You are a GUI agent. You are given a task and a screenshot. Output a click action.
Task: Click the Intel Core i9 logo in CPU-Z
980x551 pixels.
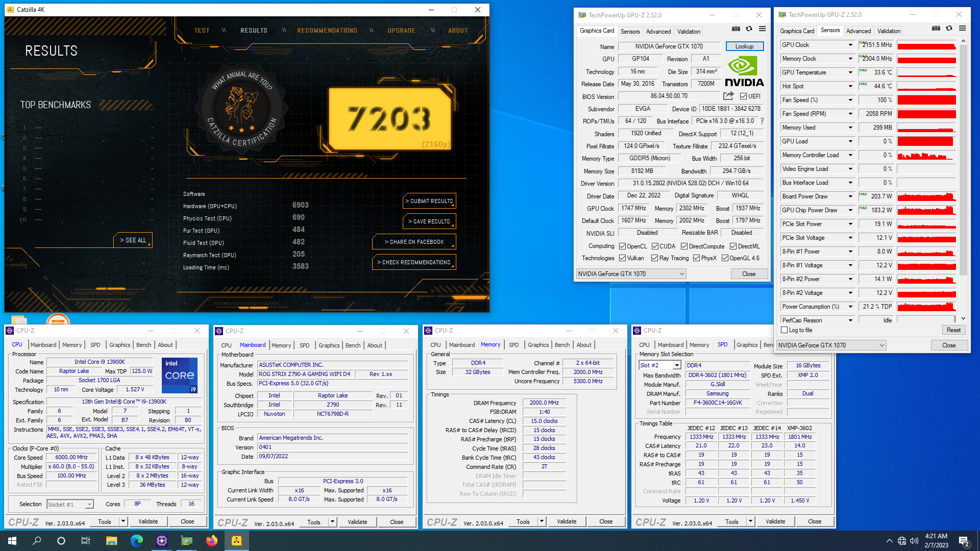(x=180, y=375)
